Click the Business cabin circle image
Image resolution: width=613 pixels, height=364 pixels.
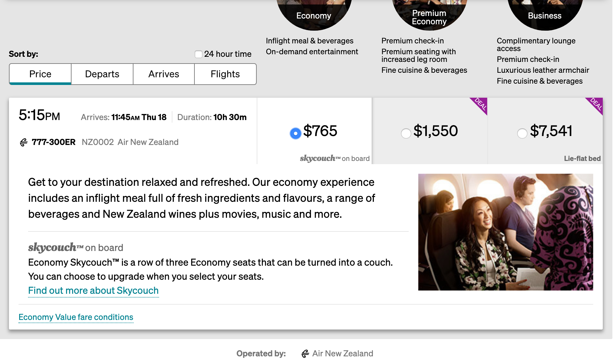tap(545, 14)
